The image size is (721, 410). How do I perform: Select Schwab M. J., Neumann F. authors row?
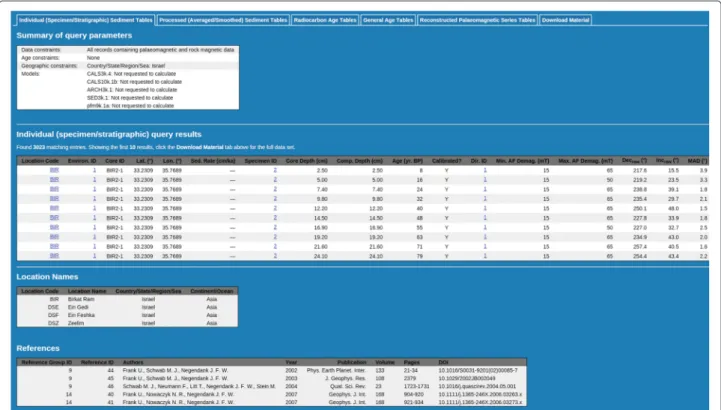(x=199, y=387)
